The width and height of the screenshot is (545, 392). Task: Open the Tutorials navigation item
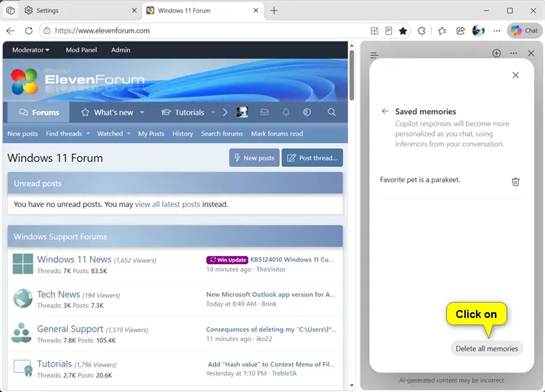183,113
